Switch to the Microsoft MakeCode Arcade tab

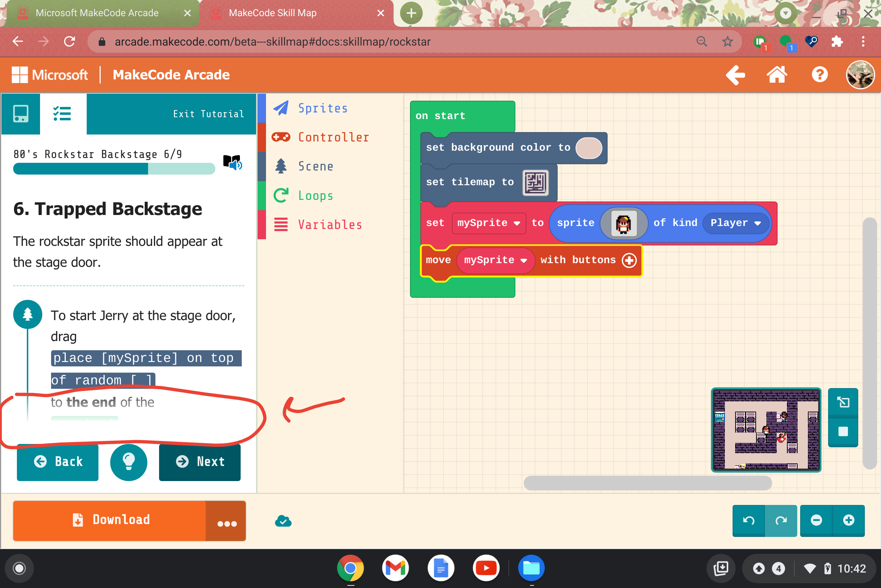[x=97, y=13]
